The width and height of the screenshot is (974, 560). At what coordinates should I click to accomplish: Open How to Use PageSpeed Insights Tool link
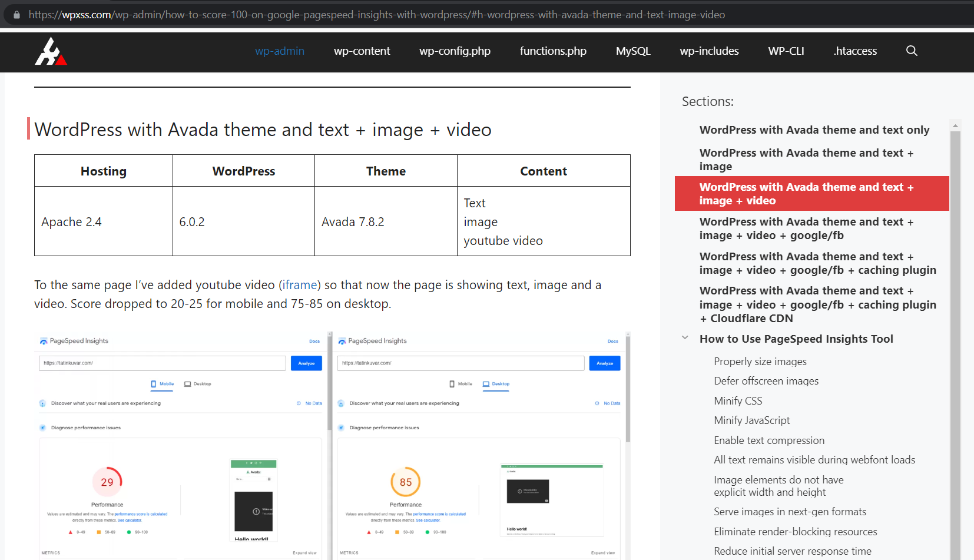[796, 339]
